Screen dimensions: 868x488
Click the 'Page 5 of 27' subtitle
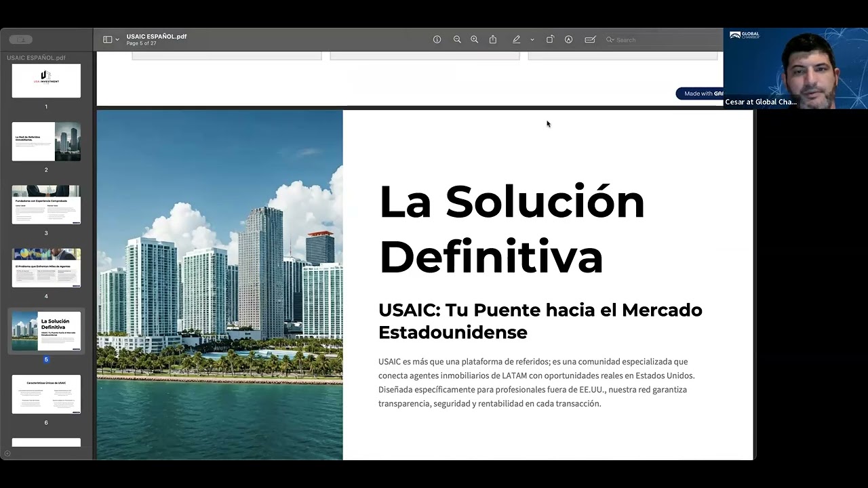pyautogui.click(x=141, y=43)
